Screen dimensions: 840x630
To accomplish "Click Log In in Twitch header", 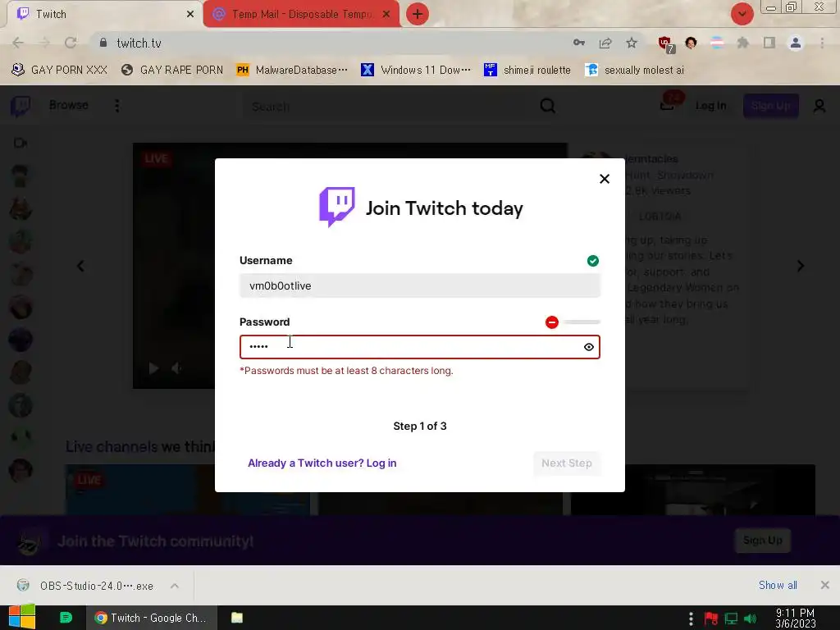I will [x=711, y=106].
